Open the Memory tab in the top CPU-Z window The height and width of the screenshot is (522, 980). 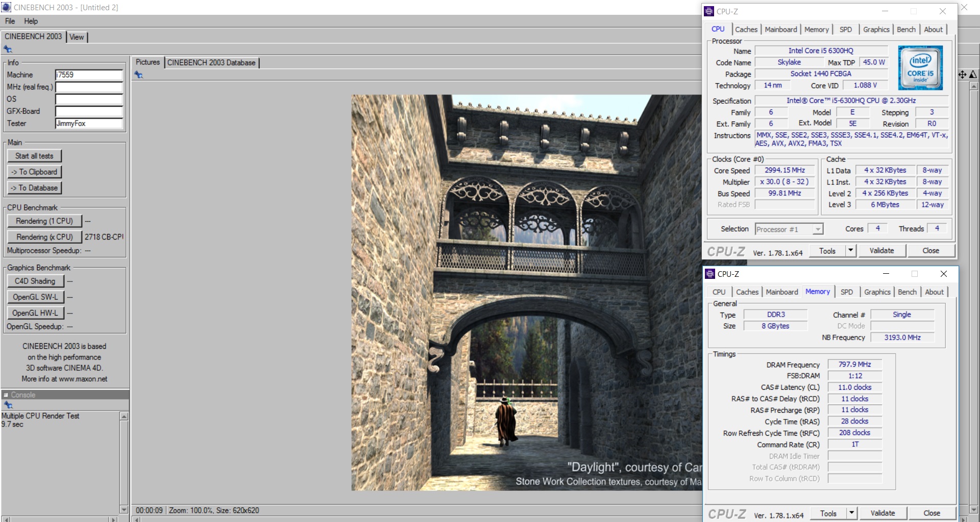point(816,30)
